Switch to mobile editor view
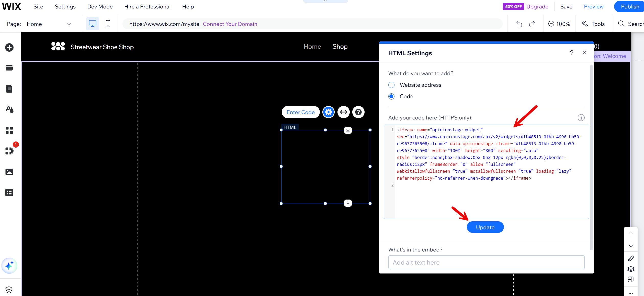644x296 pixels. (108, 24)
